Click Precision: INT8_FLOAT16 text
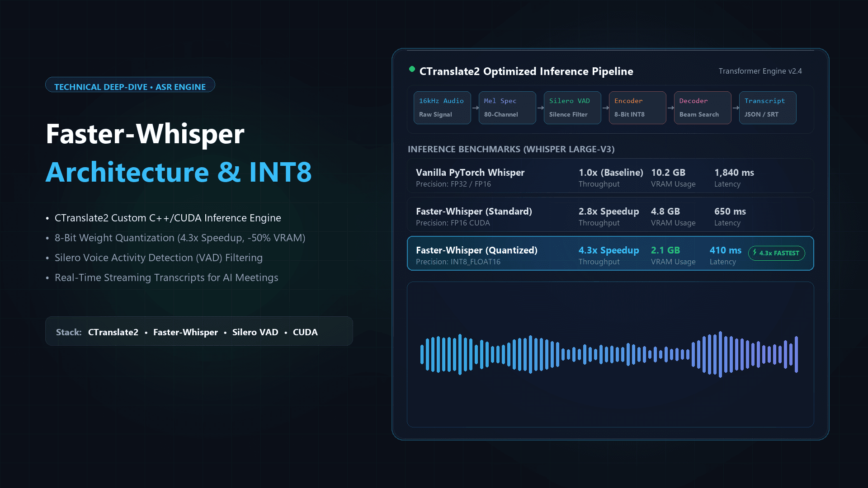The height and width of the screenshot is (488, 868). pyautogui.click(x=458, y=262)
